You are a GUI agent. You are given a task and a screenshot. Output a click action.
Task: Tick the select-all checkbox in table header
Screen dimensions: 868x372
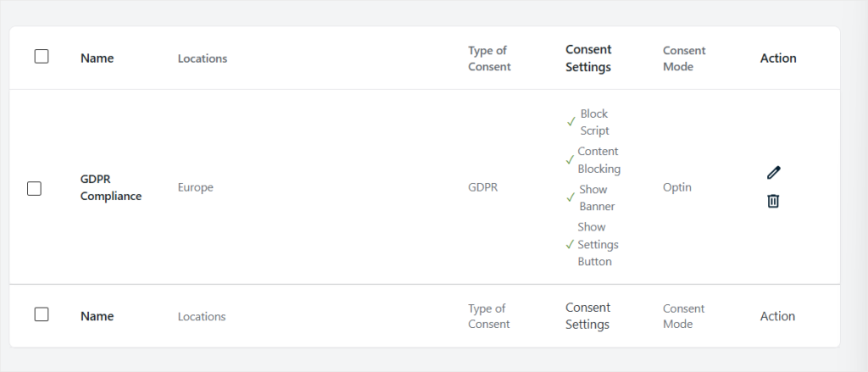click(42, 57)
